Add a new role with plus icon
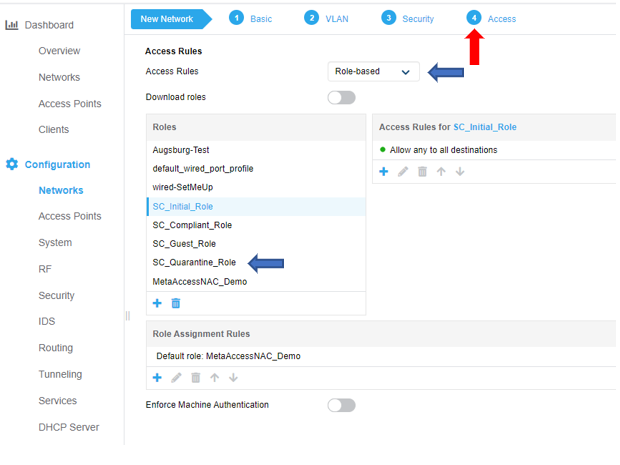The image size is (620, 465). coord(157,303)
